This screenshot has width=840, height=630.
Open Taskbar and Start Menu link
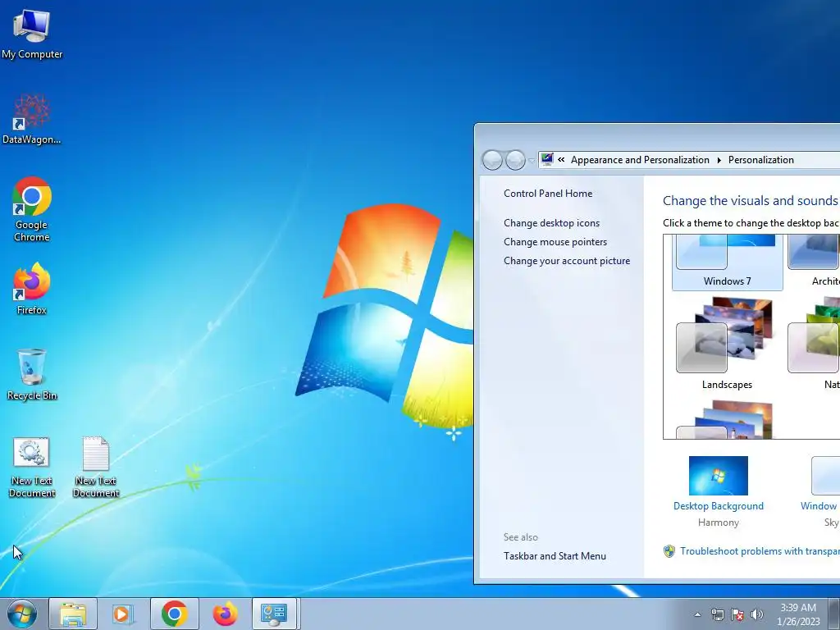point(555,556)
